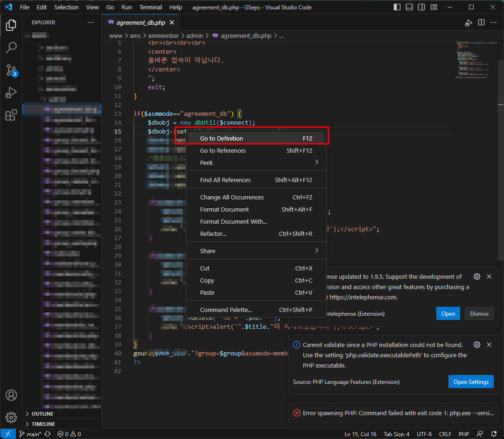
Task: Open Command Palette... from context menu
Action: point(256,310)
